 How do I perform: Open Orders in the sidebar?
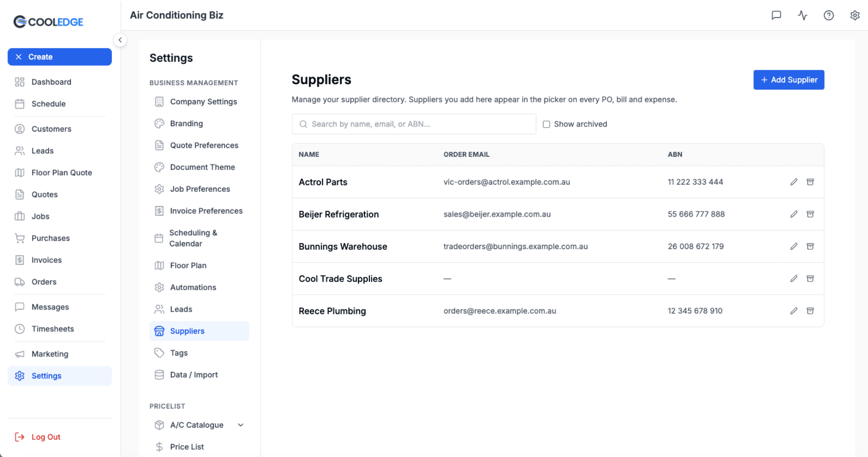click(x=60, y=282)
